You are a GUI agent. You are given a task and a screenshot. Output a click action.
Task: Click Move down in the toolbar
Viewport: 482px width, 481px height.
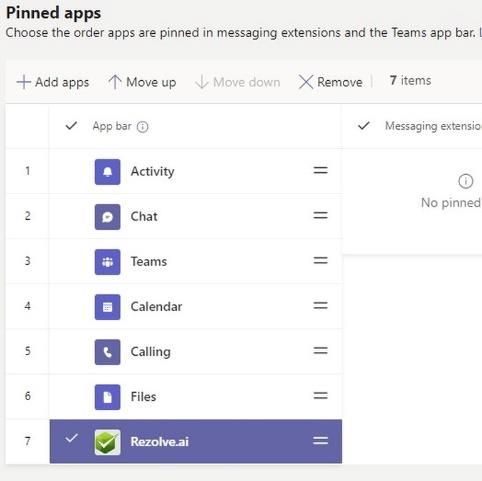(238, 82)
